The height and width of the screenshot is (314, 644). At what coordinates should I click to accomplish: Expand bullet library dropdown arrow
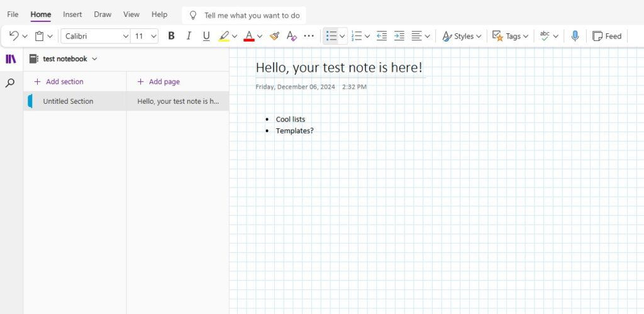pos(342,36)
